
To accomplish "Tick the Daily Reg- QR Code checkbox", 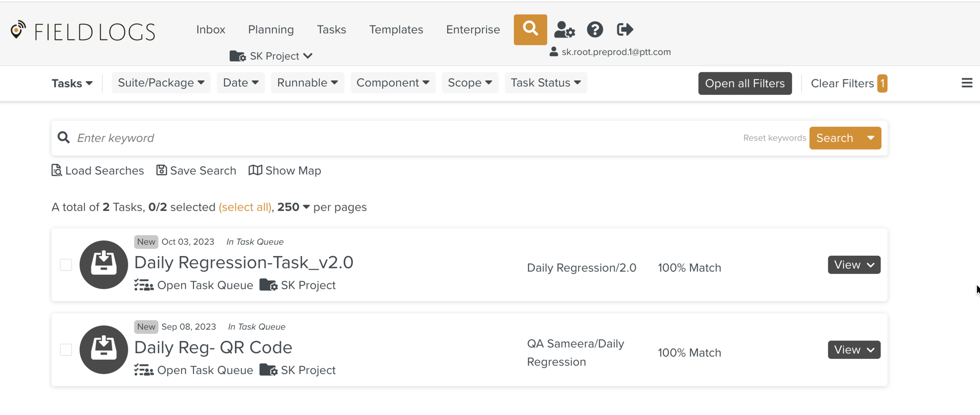I will tap(66, 349).
